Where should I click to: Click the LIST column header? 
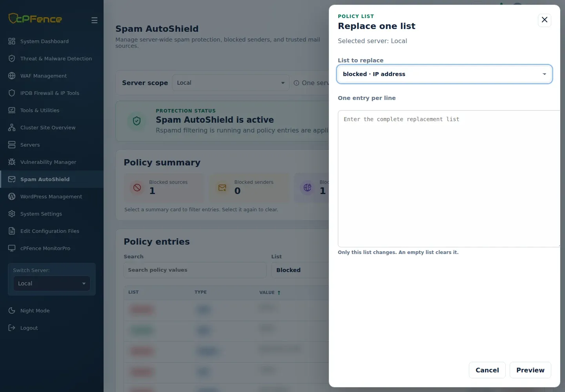(133, 292)
